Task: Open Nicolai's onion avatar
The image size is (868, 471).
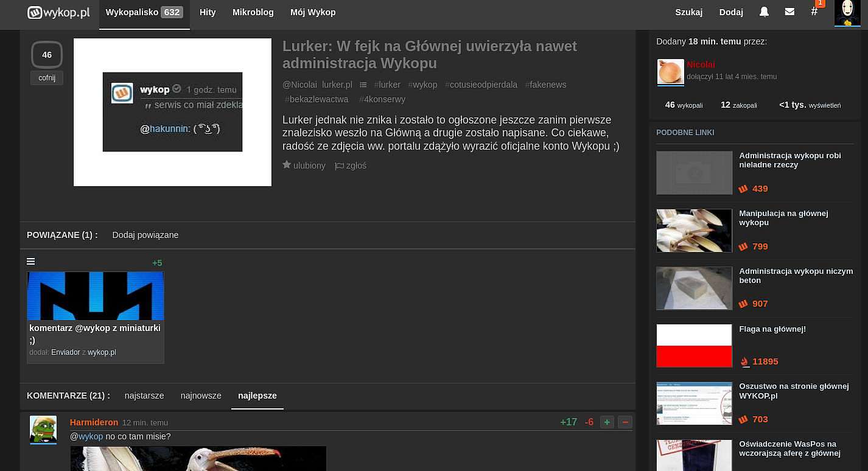Action: coord(670,72)
